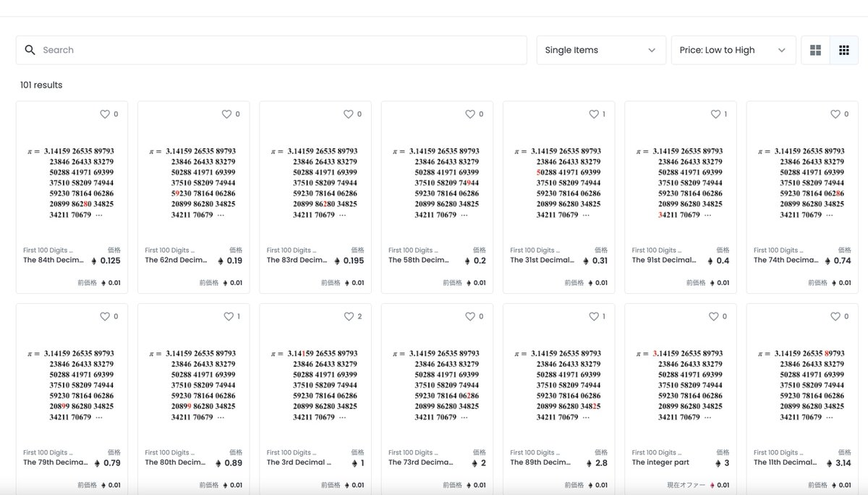Click current offer 0.01 on integer part
The height and width of the screenshot is (495, 868).
(x=723, y=486)
